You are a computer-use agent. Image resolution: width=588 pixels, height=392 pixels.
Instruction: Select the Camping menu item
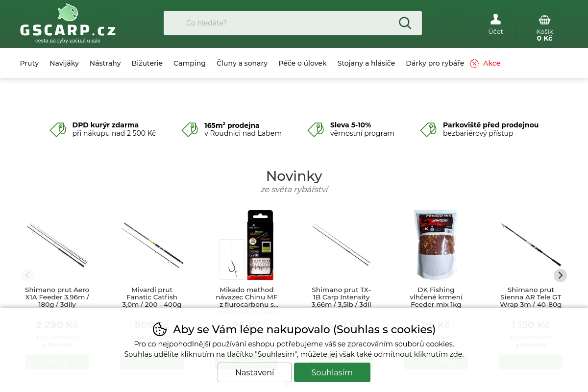pyautogui.click(x=190, y=63)
